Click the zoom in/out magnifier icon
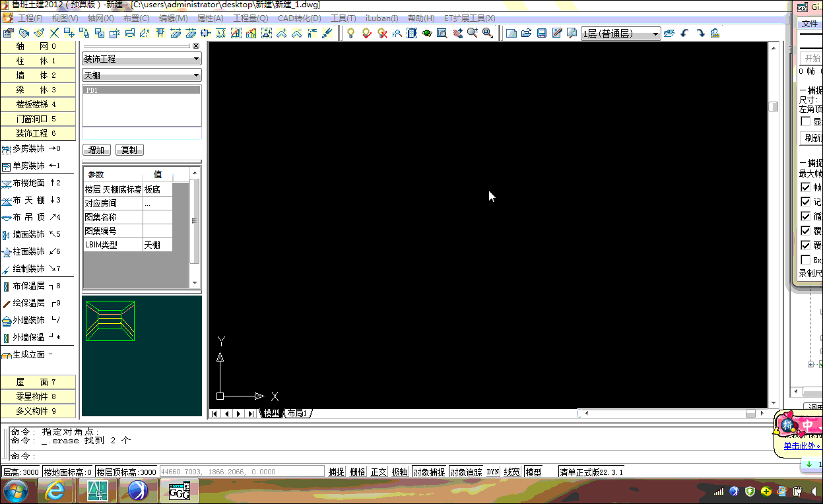823x504 pixels. [x=472, y=33]
